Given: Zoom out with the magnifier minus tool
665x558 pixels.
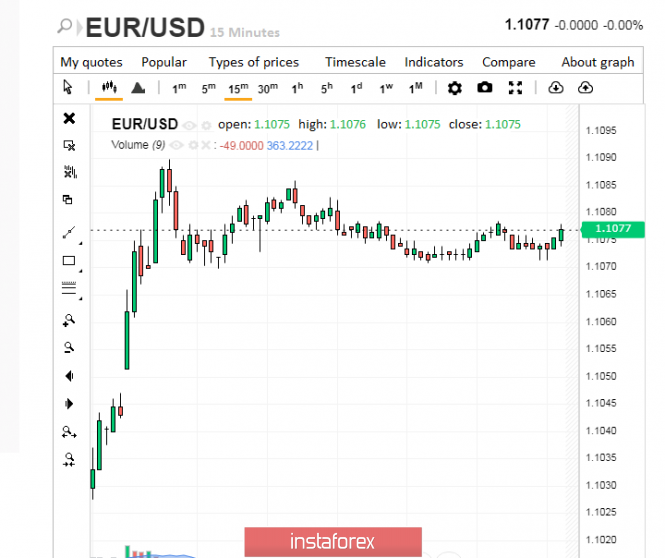Looking at the screenshot, I should click(69, 348).
